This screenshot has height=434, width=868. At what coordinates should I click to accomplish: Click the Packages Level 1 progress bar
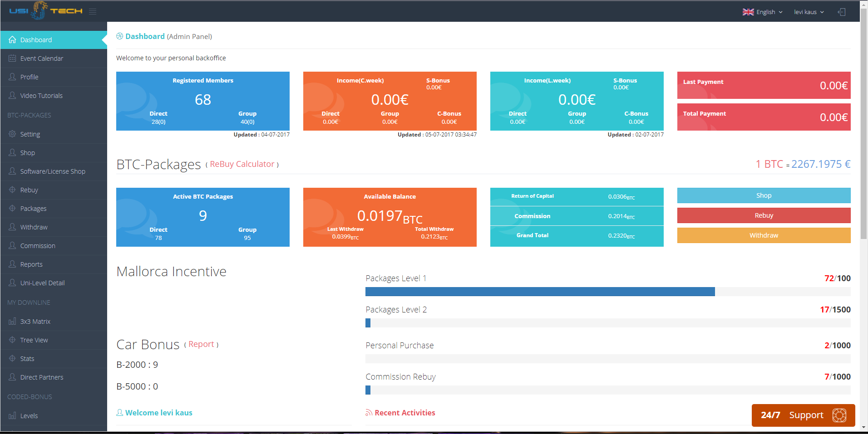pos(608,292)
